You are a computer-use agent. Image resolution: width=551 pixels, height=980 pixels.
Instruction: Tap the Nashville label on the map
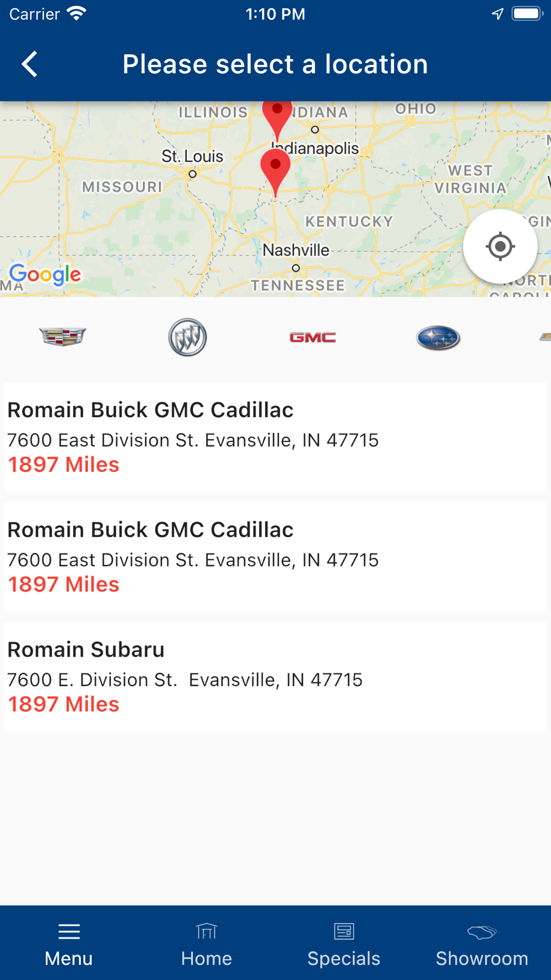click(x=296, y=250)
